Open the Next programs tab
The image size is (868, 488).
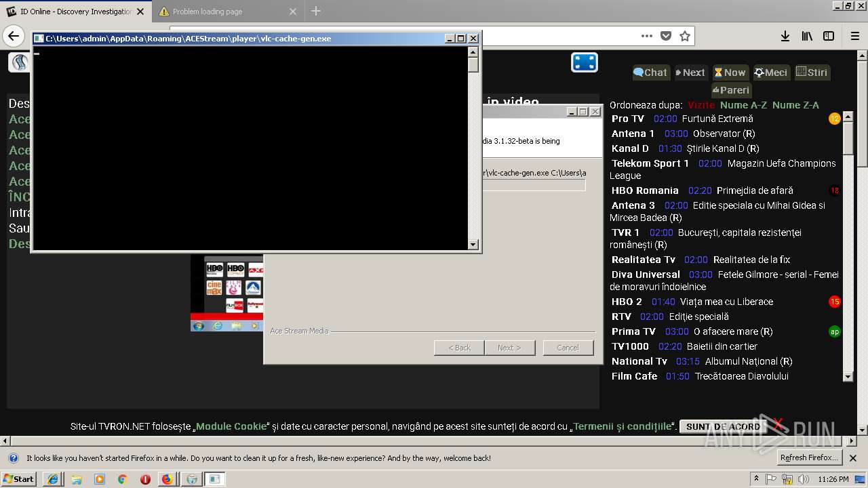[690, 73]
